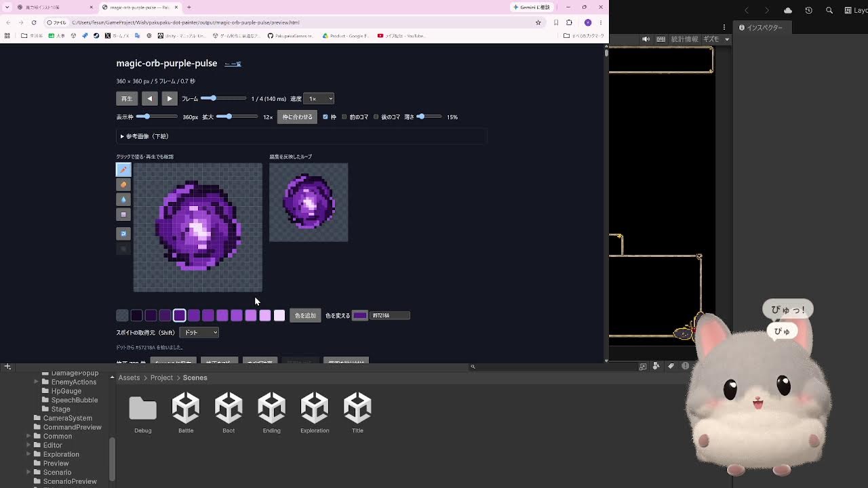
Task: Step to the next animation frame
Action: click(x=170, y=99)
